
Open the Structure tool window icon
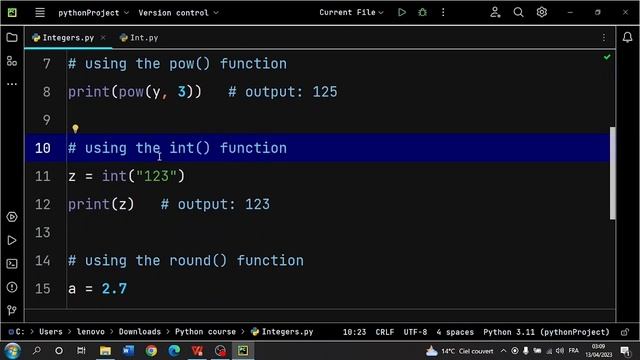coord(12,61)
